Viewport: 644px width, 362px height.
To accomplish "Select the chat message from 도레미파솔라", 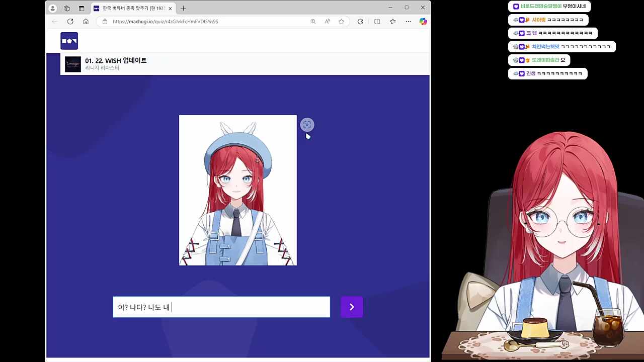I will tap(539, 60).
